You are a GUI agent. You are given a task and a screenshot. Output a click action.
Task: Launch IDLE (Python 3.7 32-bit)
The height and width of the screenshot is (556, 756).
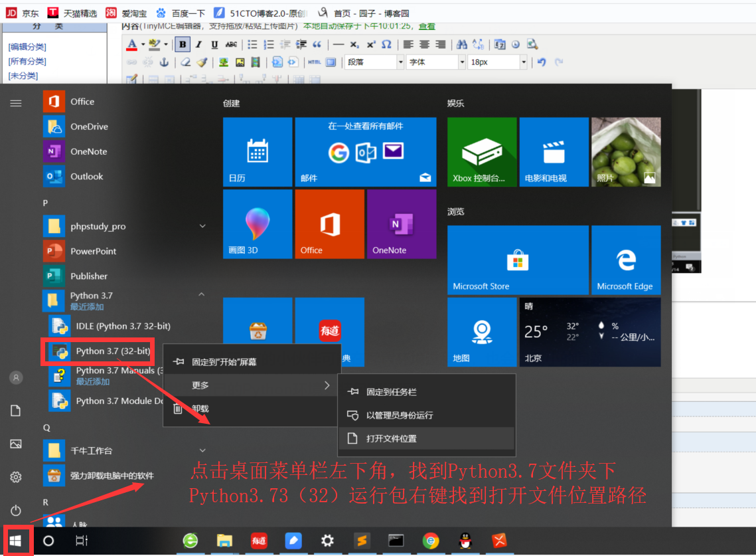coord(111,326)
